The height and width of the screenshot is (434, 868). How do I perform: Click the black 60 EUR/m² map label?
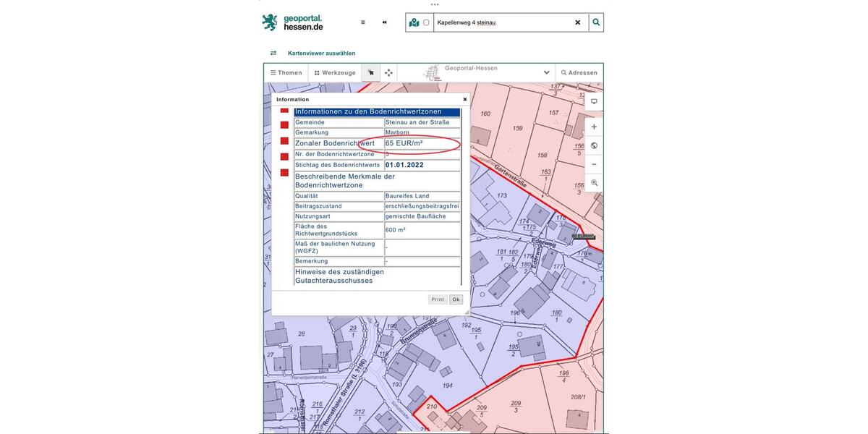pos(584,237)
